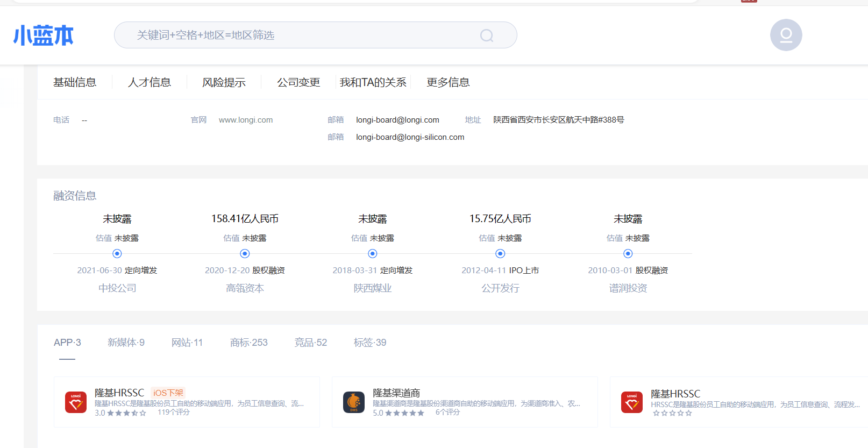Click the 158.41亿人民币 funding amount
This screenshot has width=868, height=448.
point(245,219)
